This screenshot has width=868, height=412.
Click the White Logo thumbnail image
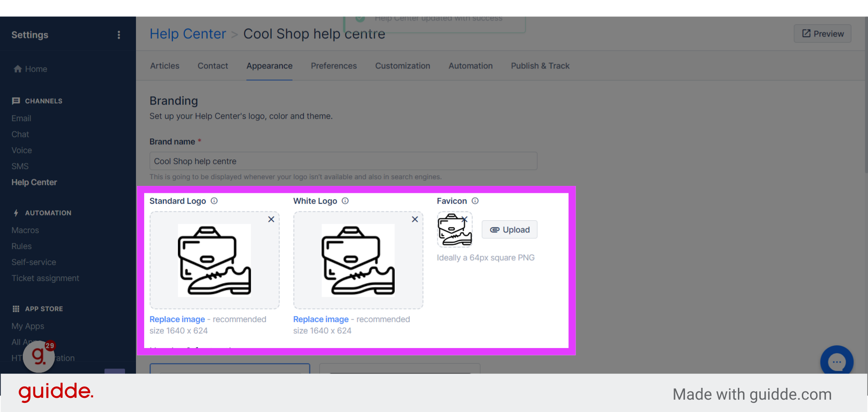click(358, 260)
